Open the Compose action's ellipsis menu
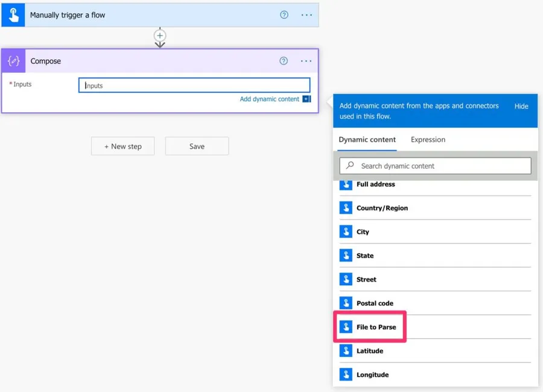The width and height of the screenshot is (543, 392). click(x=306, y=61)
